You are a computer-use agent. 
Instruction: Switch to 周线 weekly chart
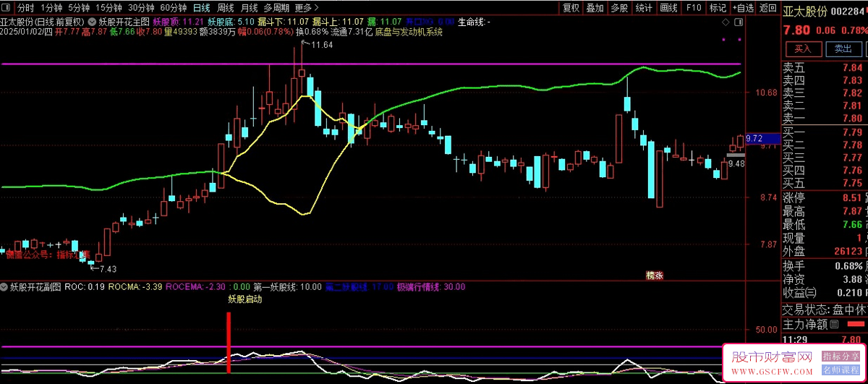[225, 8]
